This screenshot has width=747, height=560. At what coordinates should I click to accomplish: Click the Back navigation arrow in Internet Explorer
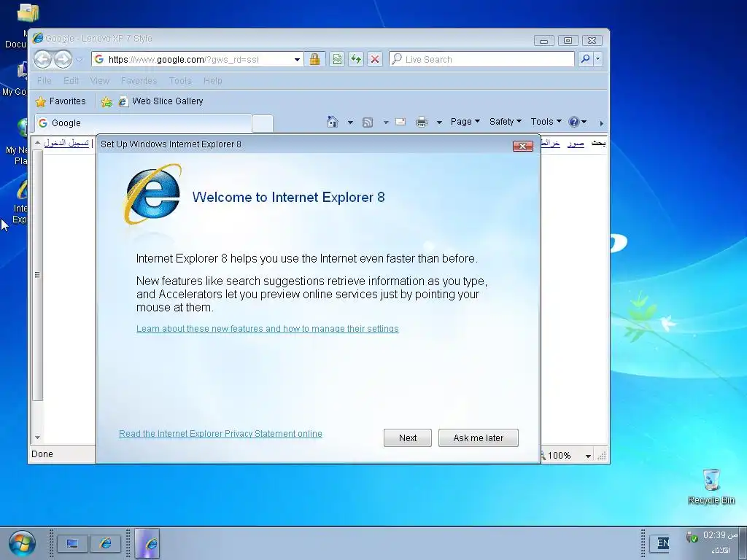[x=42, y=60]
